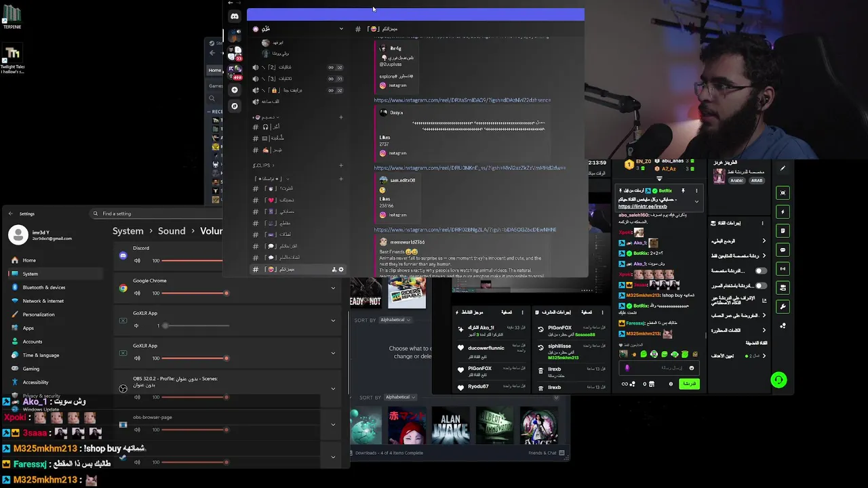The image size is (868, 488).
Task: Open Time & language settings
Action: (41, 355)
